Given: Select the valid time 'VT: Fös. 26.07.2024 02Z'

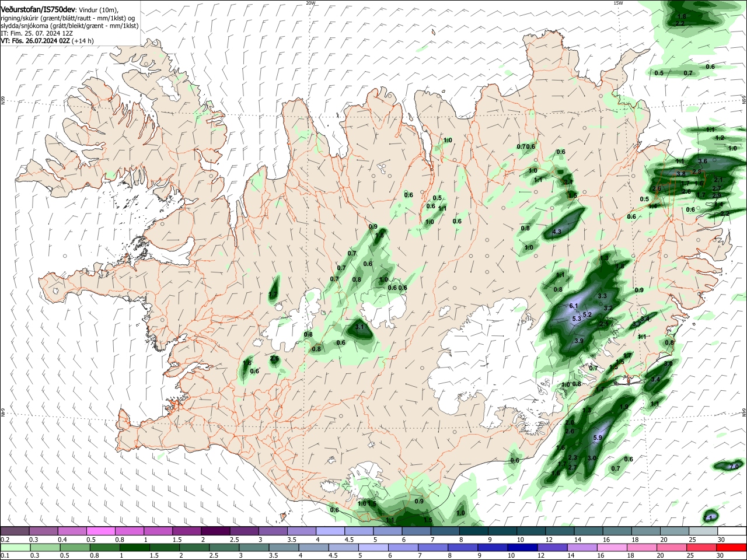Looking at the screenshot, I should coord(35,41).
